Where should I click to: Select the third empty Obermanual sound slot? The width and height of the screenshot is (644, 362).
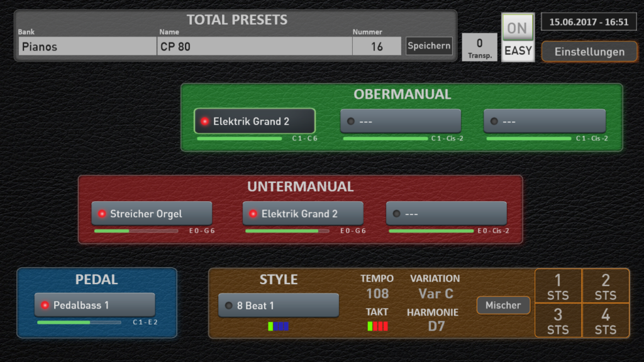pos(545,121)
